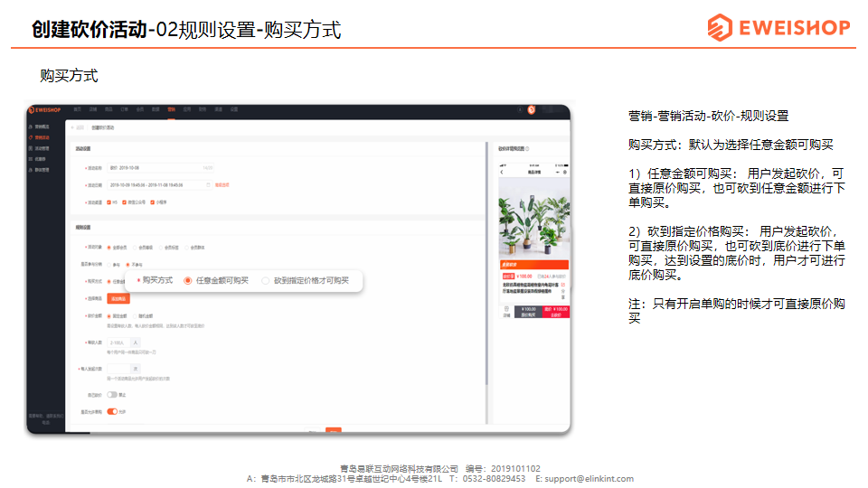Click the 每人发起次数 input field
868x488 pixels.
point(118,369)
